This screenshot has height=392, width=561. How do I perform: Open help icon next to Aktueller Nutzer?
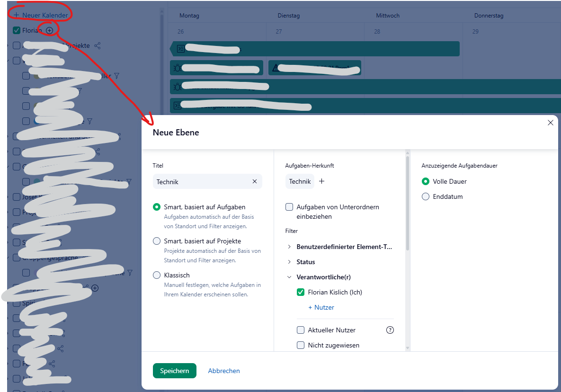[390, 330]
